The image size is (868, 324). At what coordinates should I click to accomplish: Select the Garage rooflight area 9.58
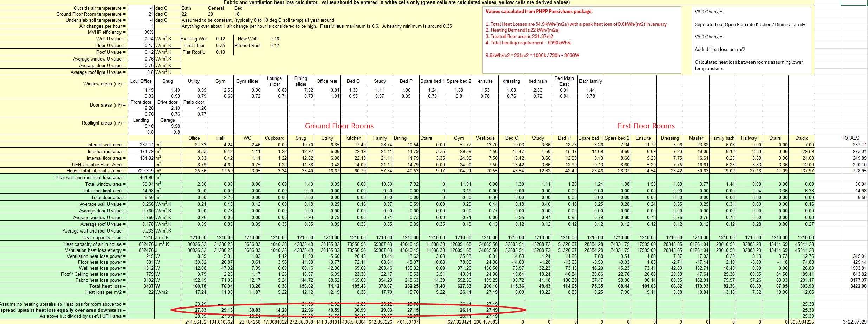(168, 126)
